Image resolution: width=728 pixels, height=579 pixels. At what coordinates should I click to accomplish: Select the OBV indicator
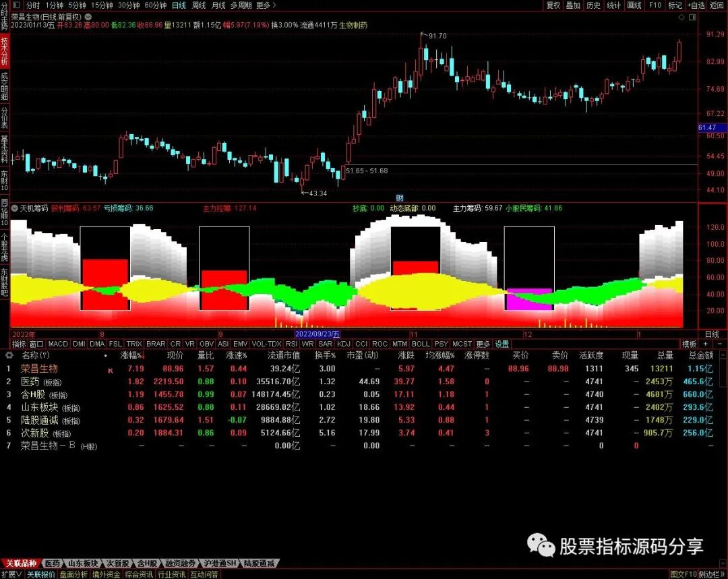point(207,344)
